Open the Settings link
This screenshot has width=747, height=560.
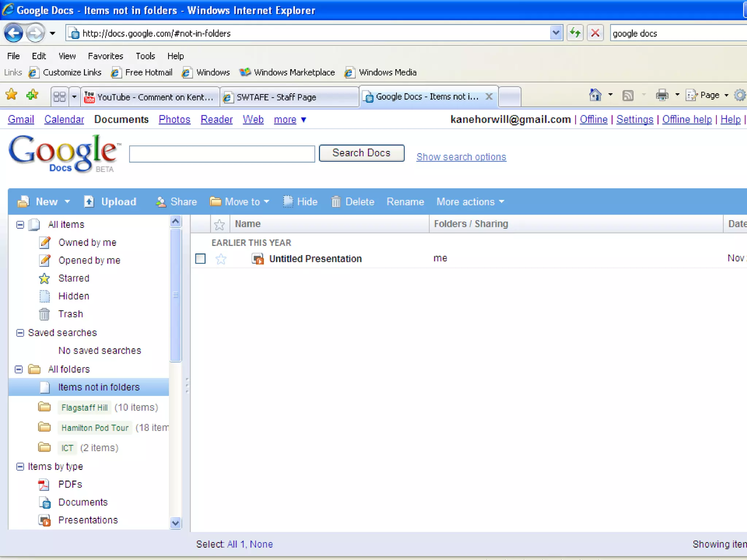click(635, 119)
